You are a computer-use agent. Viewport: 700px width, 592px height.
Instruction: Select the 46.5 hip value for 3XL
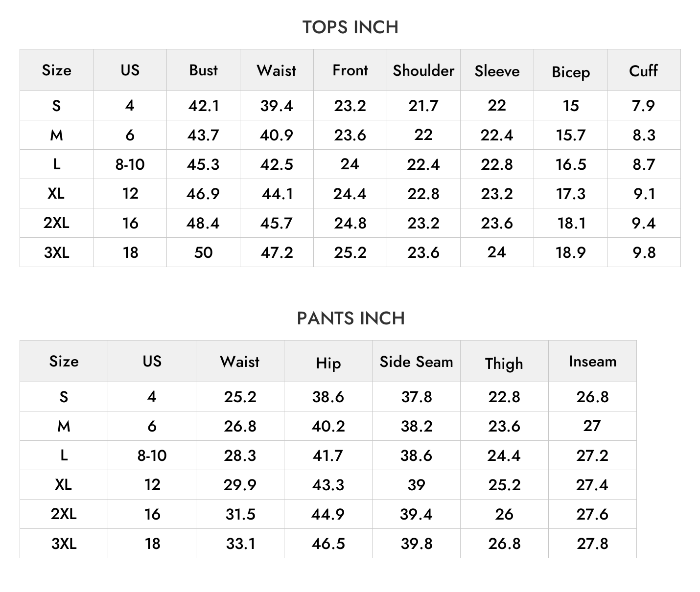328,544
